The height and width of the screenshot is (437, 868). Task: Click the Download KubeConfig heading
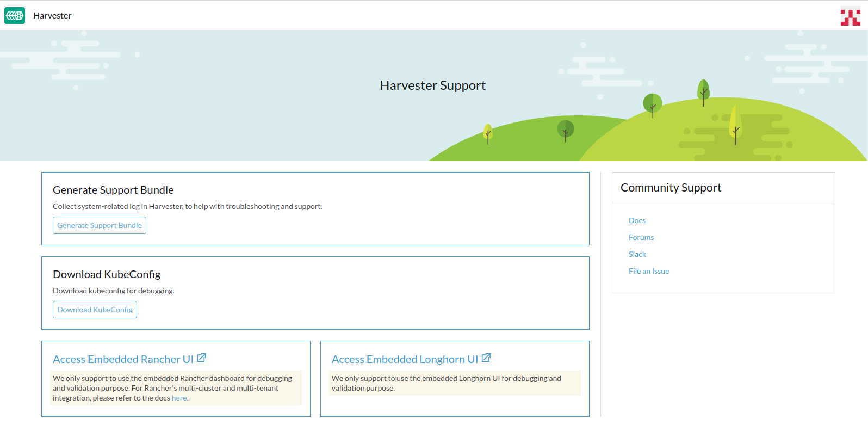107,274
